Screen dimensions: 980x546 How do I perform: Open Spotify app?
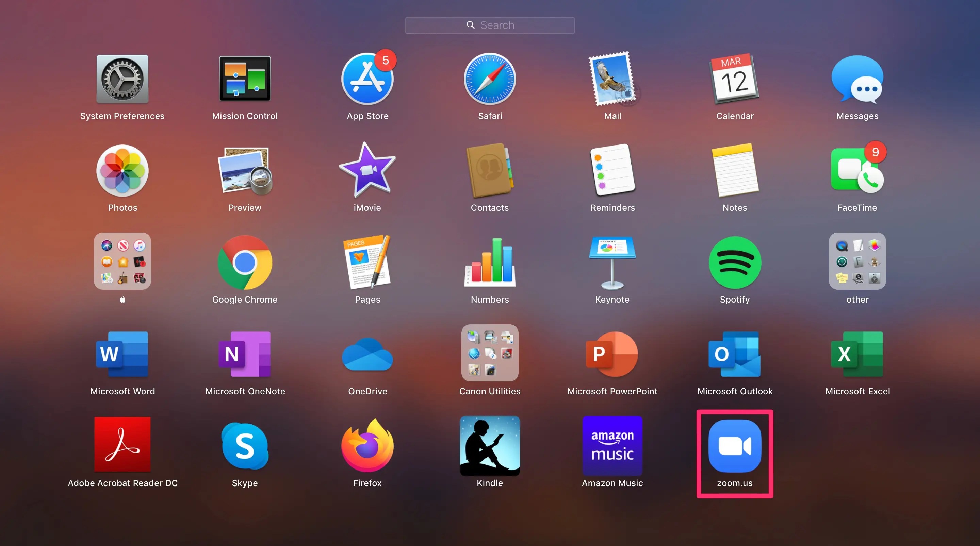[735, 262]
